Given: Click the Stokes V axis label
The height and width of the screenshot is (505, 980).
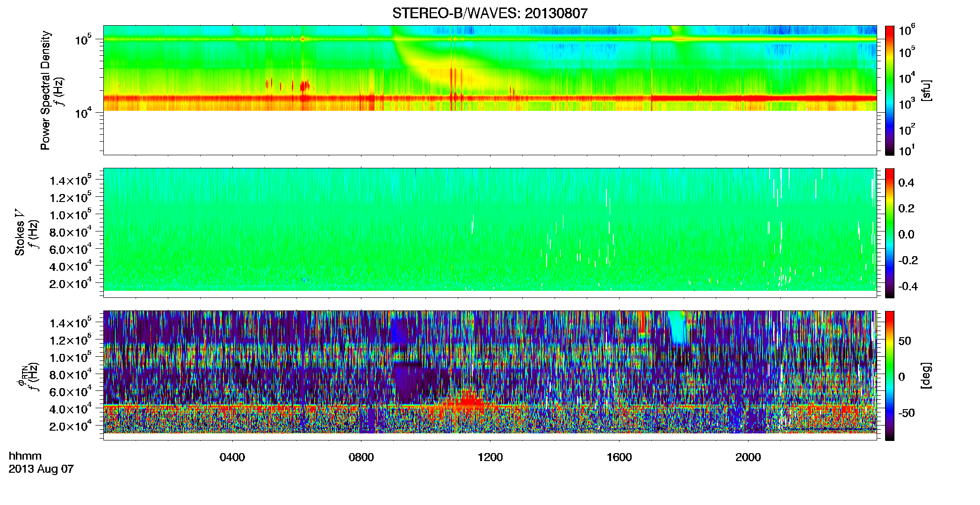Looking at the screenshot, I should tap(20, 232).
